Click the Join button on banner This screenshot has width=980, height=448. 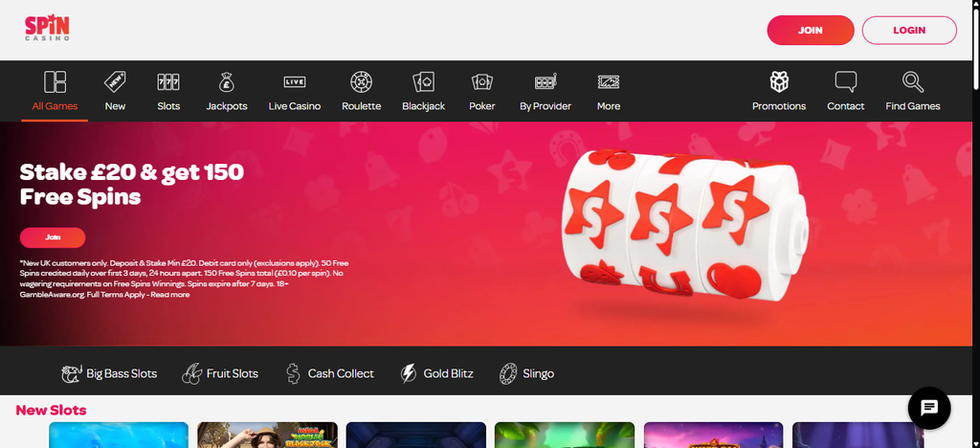point(53,237)
